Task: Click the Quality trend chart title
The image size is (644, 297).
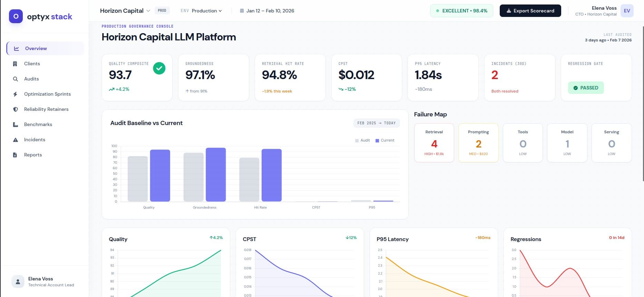Action: click(x=118, y=239)
